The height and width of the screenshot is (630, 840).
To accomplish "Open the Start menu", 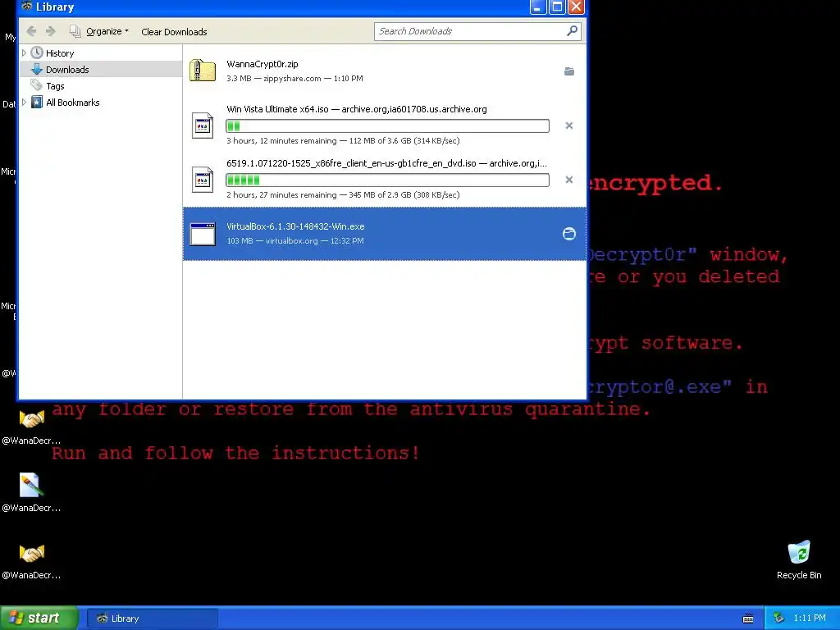I will pos(39,618).
